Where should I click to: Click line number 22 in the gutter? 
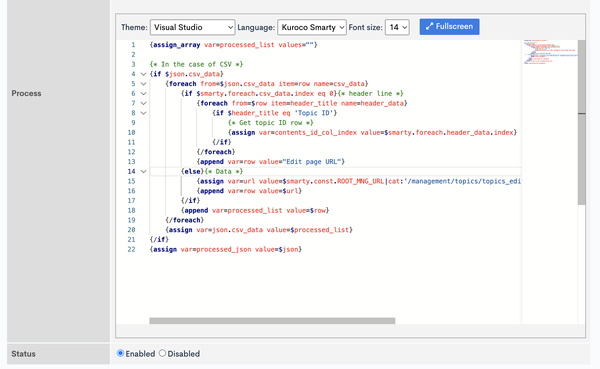131,249
